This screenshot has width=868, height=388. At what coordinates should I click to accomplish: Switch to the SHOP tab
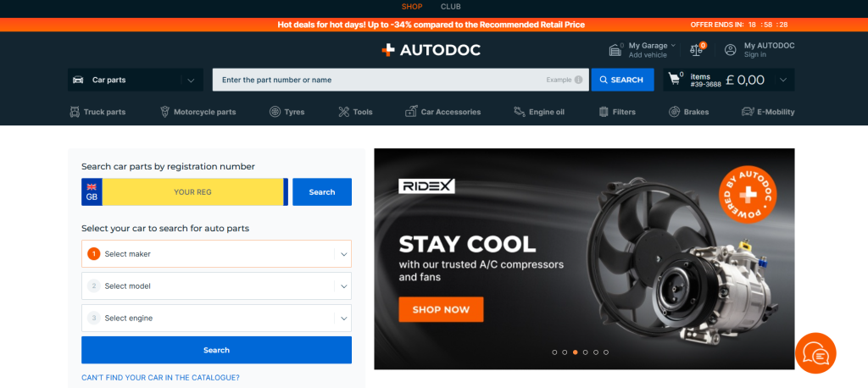pos(412,7)
